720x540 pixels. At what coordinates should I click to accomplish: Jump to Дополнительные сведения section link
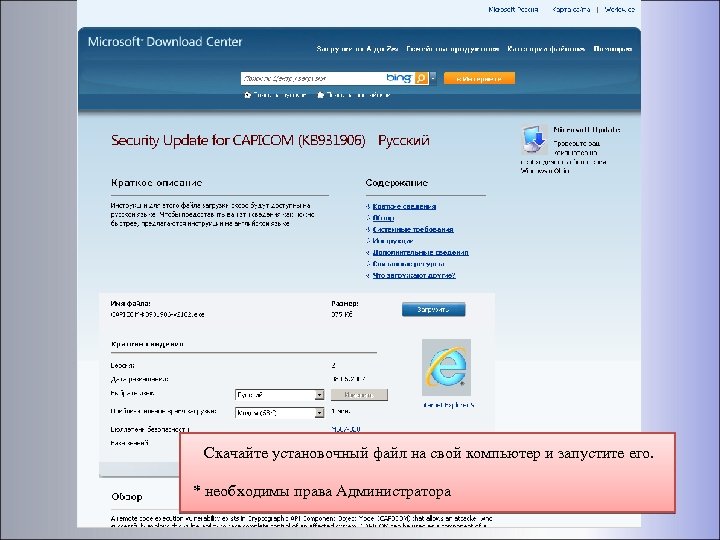click(421, 253)
